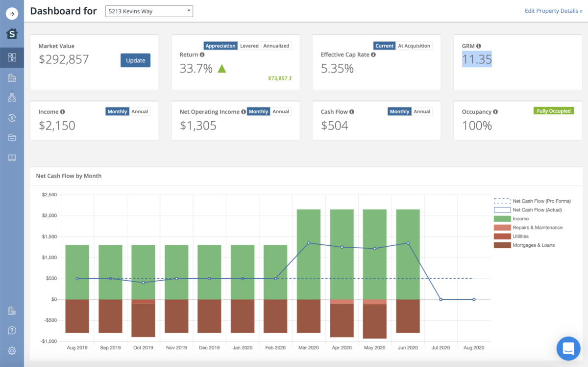This screenshot has width=588, height=367.
Task: Open the 5213 Kevins Way property dropdown
Action: point(149,11)
